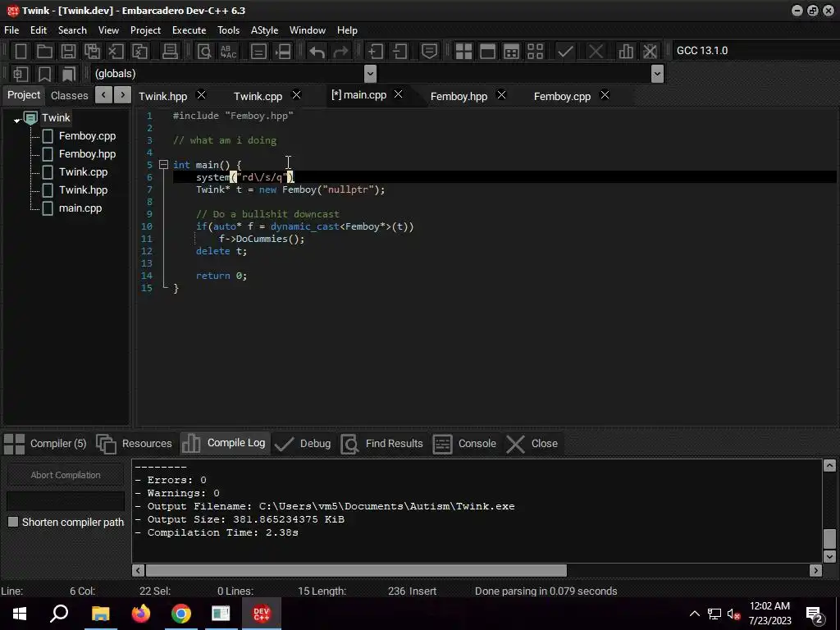Collapse the Twink project tree node
Screen dimensions: 840x630
pos(16,120)
